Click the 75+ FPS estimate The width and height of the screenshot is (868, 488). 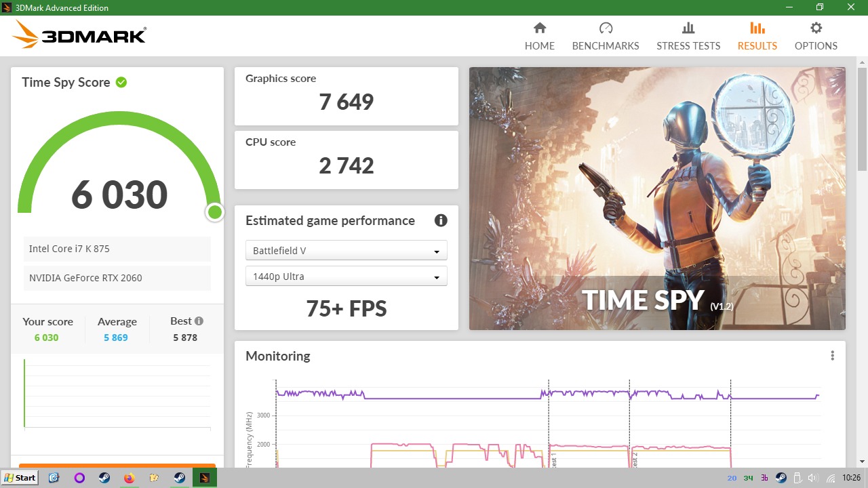347,309
